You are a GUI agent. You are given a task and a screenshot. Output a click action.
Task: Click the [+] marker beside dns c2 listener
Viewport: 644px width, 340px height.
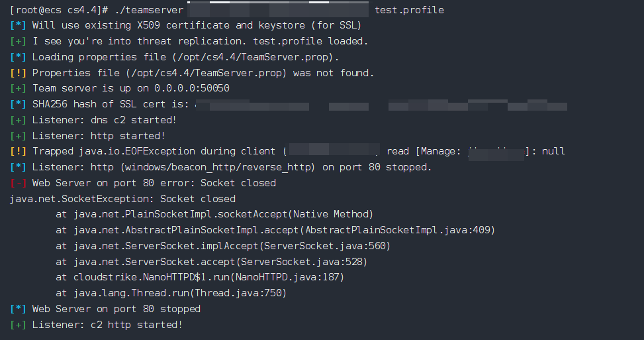tap(19, 120)
